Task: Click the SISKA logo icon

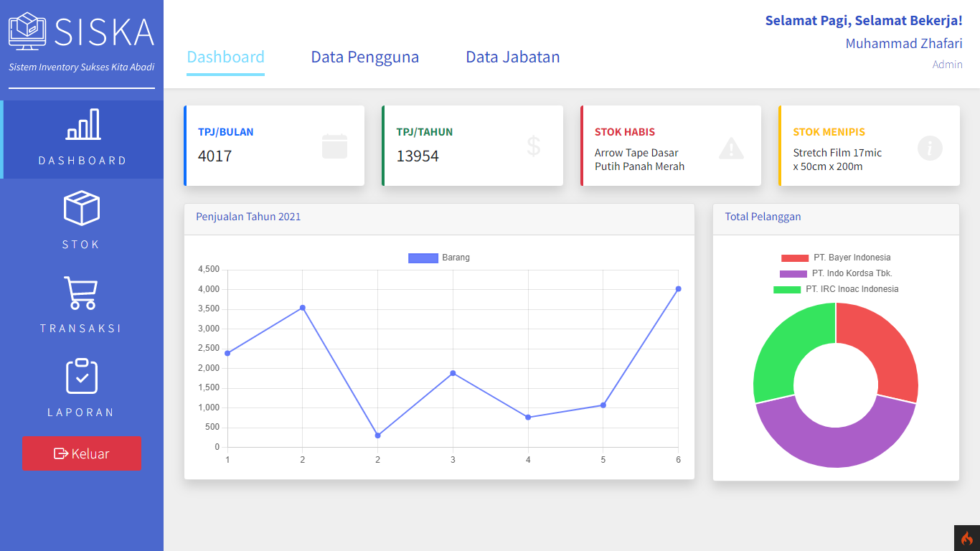Action: [27, 31]
